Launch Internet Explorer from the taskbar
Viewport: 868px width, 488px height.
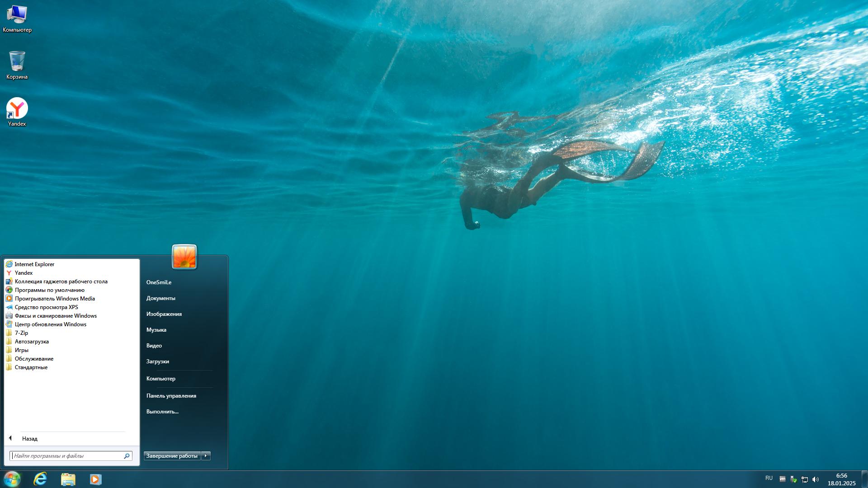click(40, 479)
